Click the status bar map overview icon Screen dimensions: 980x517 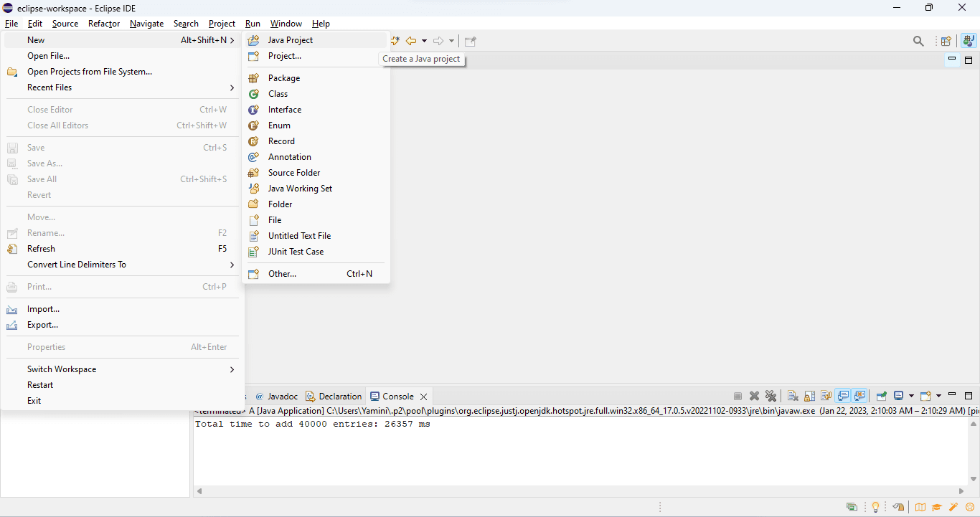(x=920, y=507)
